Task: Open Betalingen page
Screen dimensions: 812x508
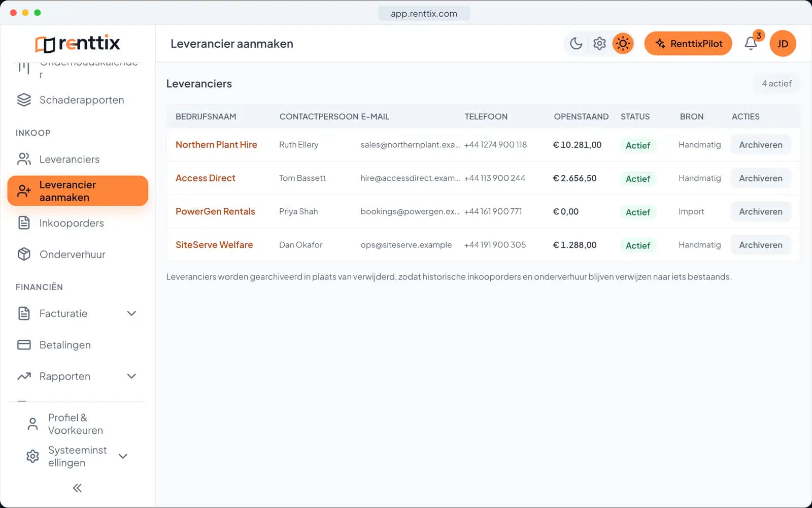Action: (78, 345)
